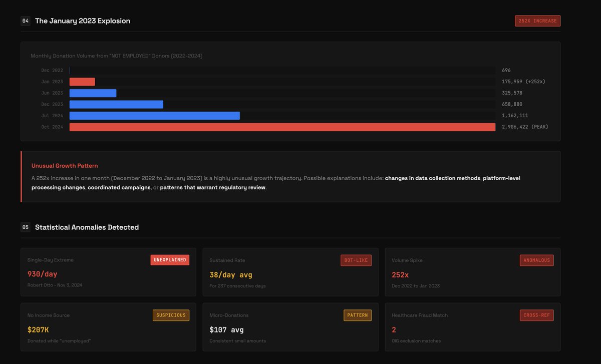Click the figure 2 in Healthcare Fraud card
601x364 pixels.
[394, 330]
